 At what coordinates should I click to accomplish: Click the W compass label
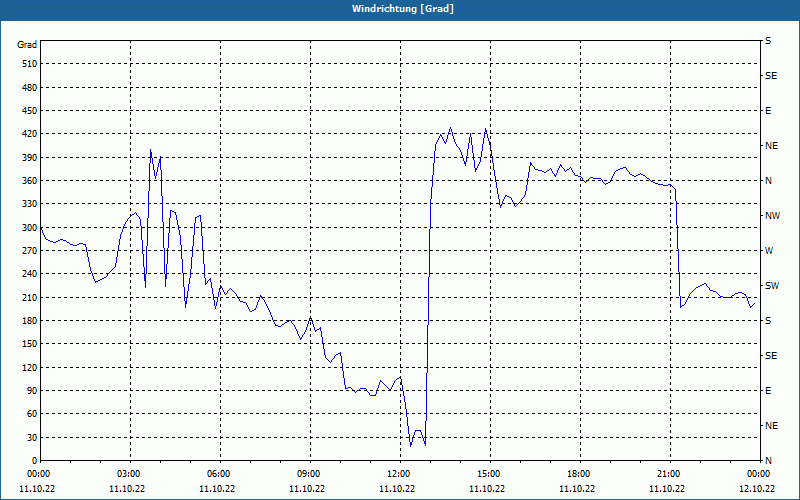[x=769, y=251]
